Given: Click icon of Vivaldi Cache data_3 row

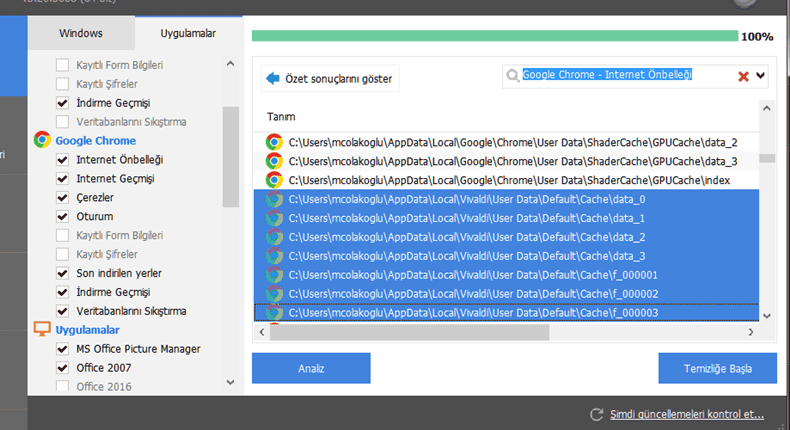Looking at the screenshot, I should (x=274, y=256).
